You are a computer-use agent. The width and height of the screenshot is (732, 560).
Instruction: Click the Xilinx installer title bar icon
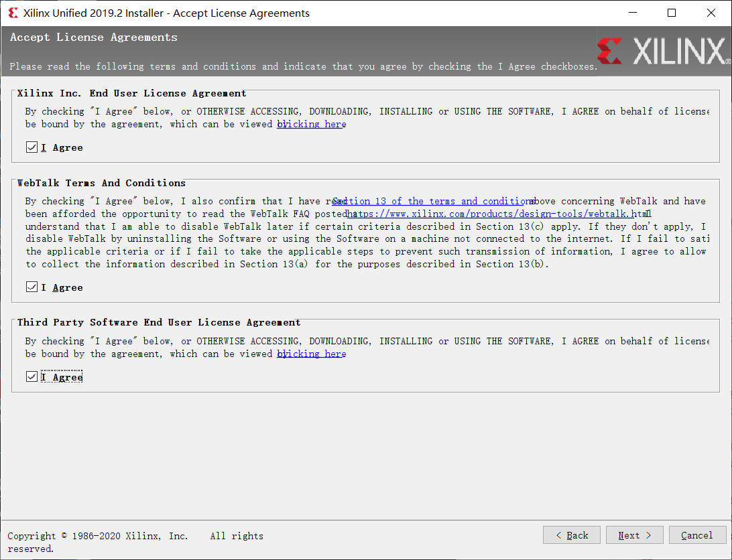(13, 13)
